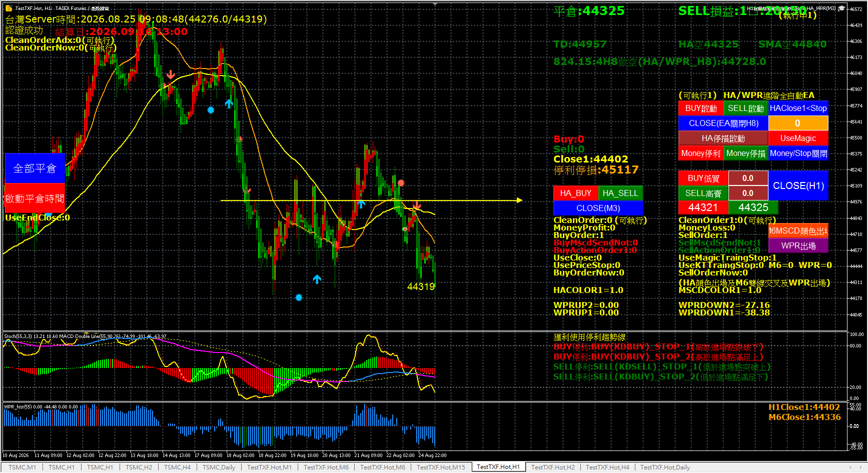Viewport: 868px width, 473px height.
Task: Switch to TestTXF.Hot,M15 chart tab
Action: (441, 467)
